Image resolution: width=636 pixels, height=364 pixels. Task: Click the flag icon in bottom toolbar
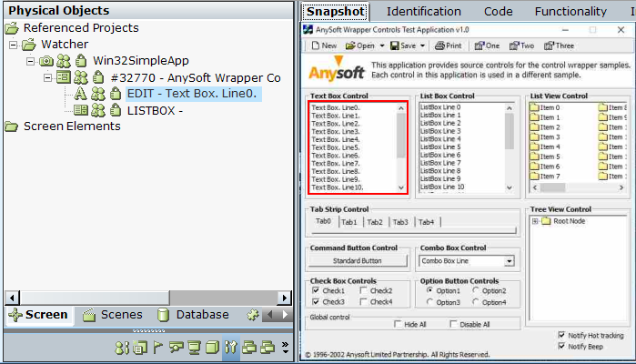156,347
